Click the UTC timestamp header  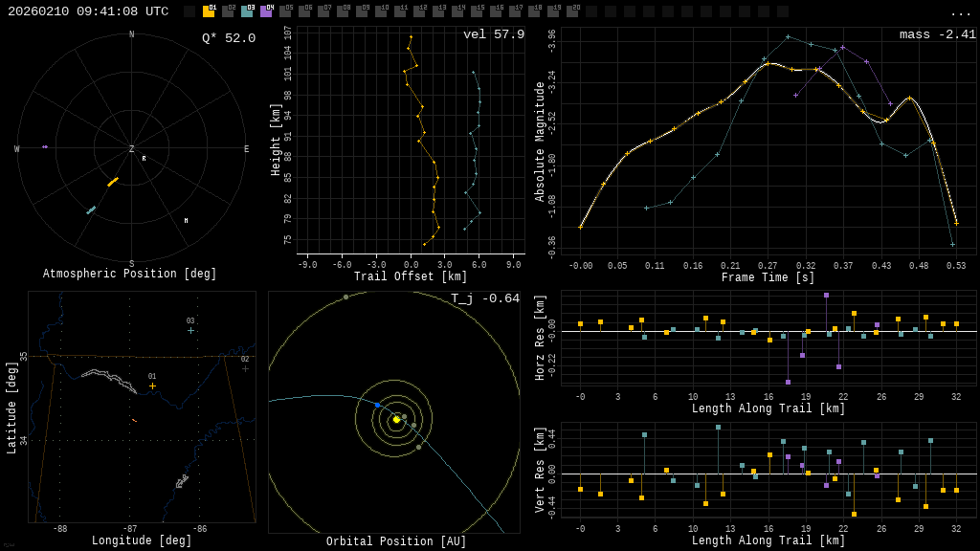[x=88, y=11]
